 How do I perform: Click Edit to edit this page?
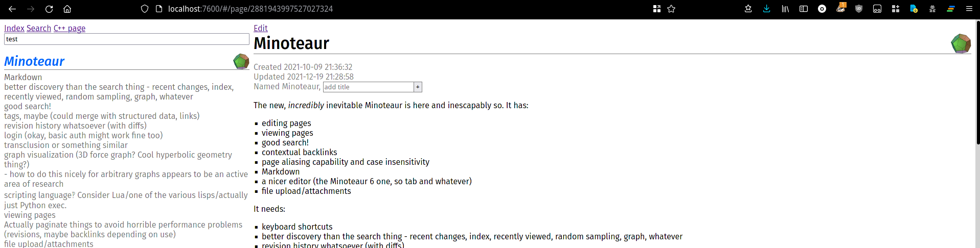261,29
